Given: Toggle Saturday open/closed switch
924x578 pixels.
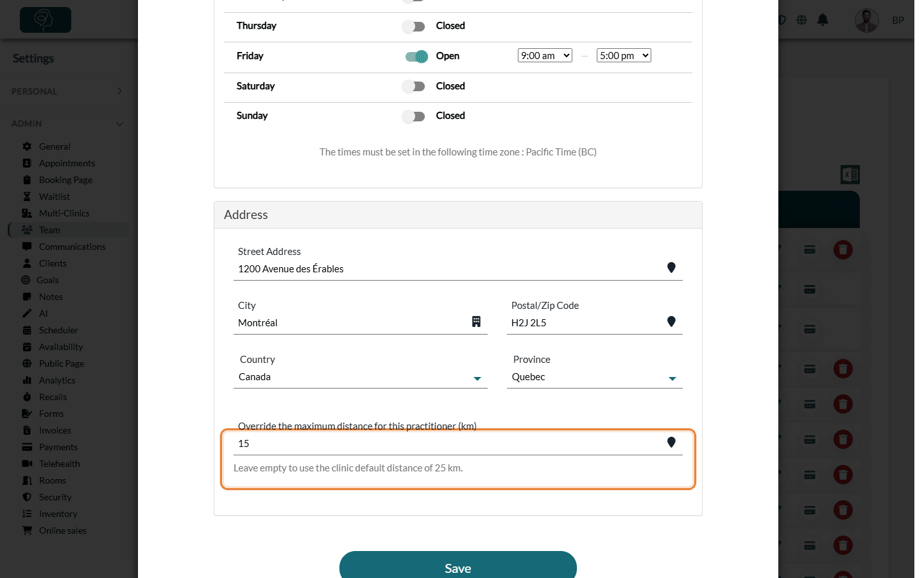Looking at the screenshot, I should (414, 87).
